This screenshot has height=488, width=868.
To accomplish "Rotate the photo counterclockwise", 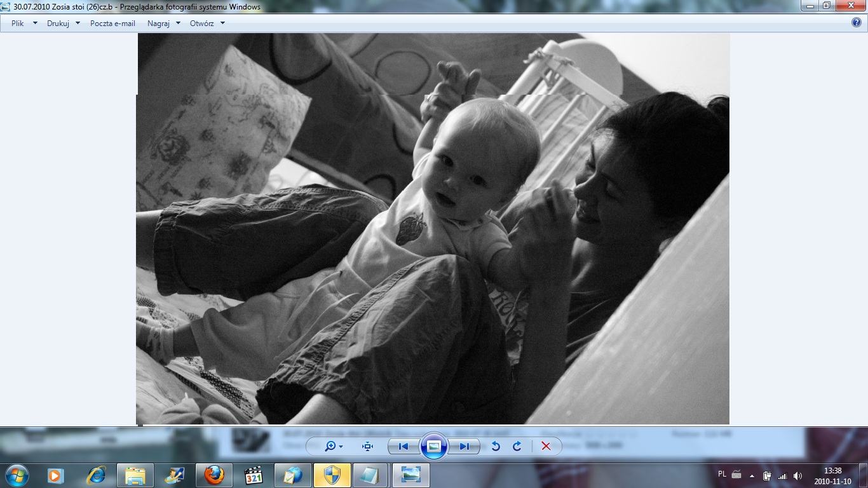I will (496, 446).
